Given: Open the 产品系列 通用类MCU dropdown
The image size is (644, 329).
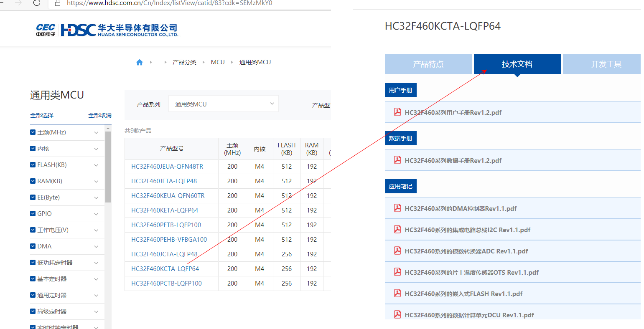Looking at the screenshot, I should coord(224,104).
